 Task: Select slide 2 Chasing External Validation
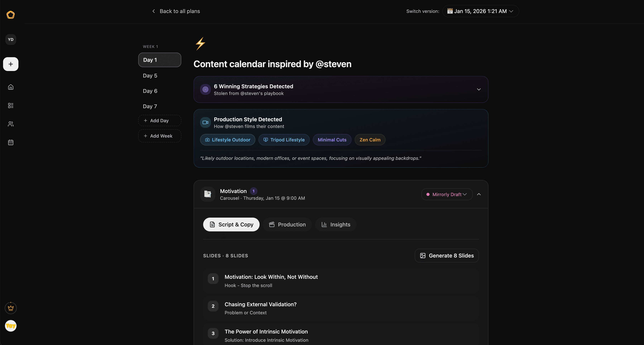click(341, 308)
